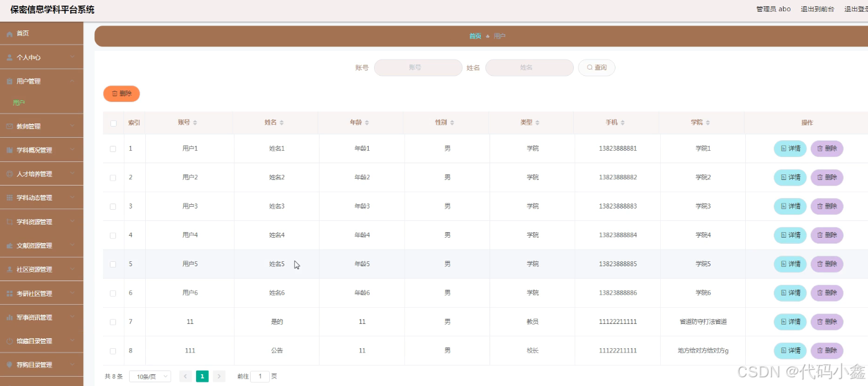Click the 首页 home icon in sidebar
Image resolution: width=868 pixels, height=386 pixels.
tap(9, 34)
